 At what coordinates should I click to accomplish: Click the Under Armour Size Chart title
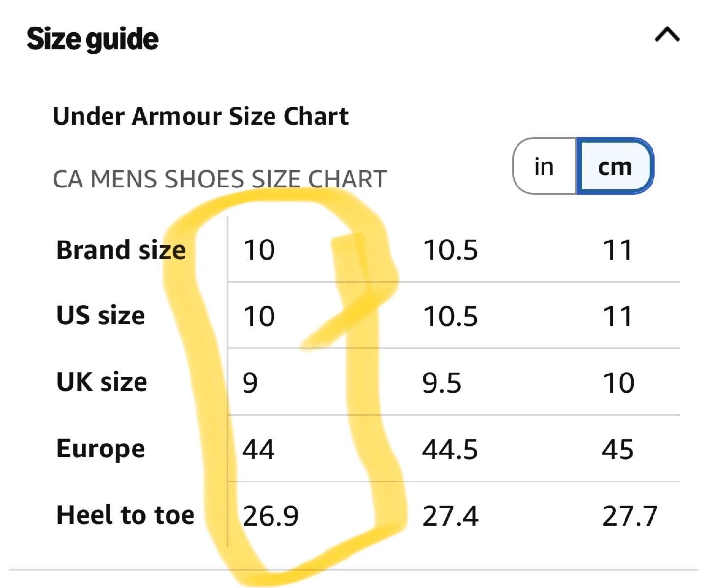(200, 117)
